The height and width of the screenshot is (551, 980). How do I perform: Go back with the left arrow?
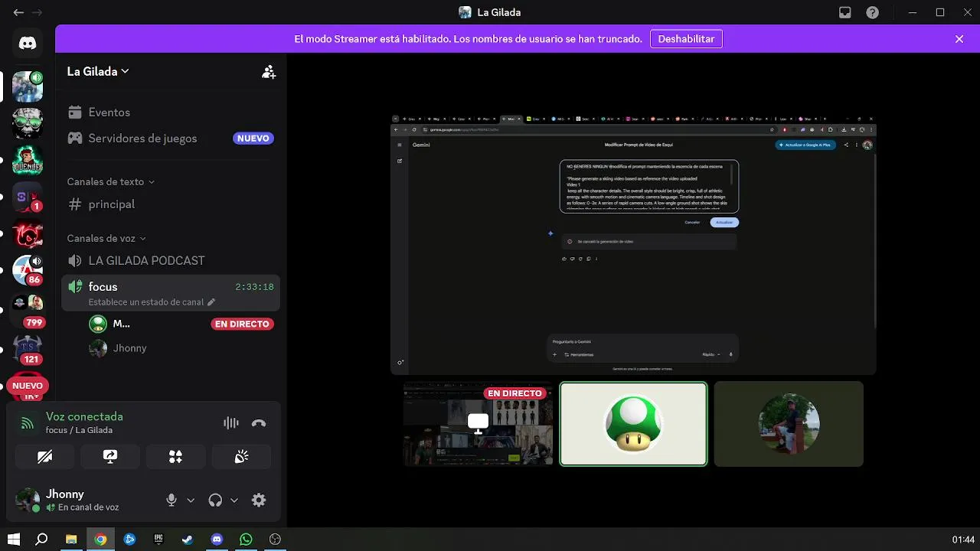(18, 12)
